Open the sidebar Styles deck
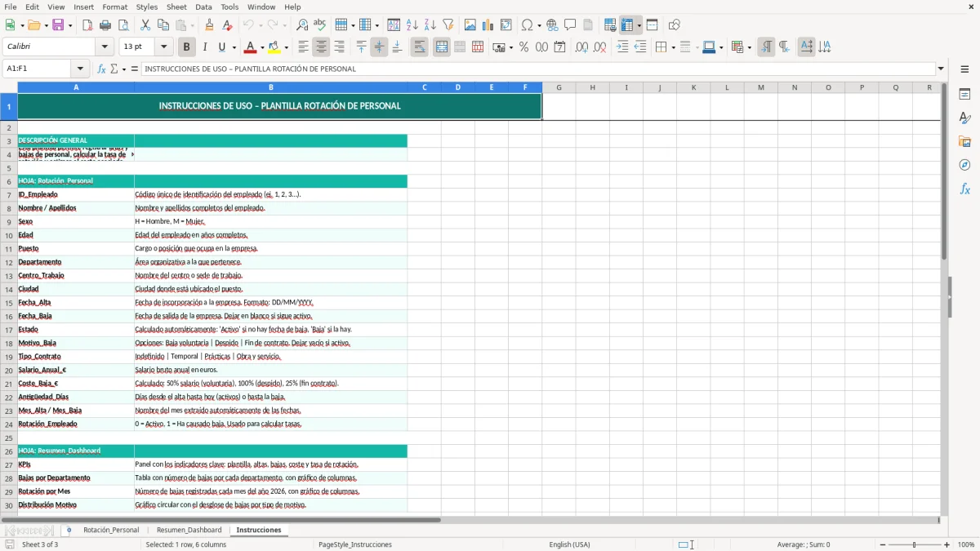The image size is (980, 551). pyautogui.click(x=964, y=118)
